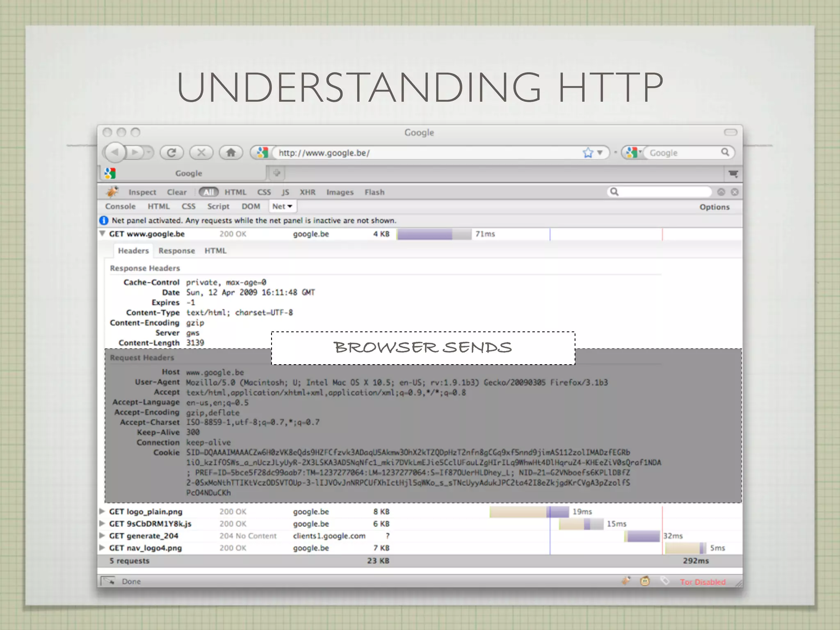Filter requests by JS
The image size is (840, 630).
pyautogui.click(x=285, y=192)
